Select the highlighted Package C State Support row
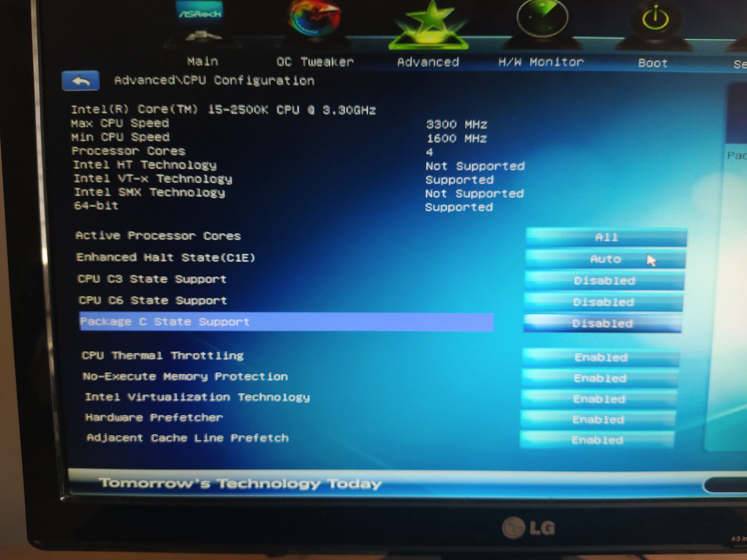 pyautogui.click(x=286, y=322)
